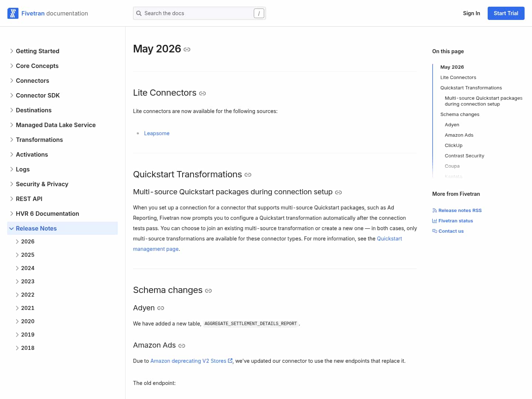The width and height of the screenshot is (532, 399).
Task: Expand the 2023 release notes chevron
Action: [x=17, y=282]
